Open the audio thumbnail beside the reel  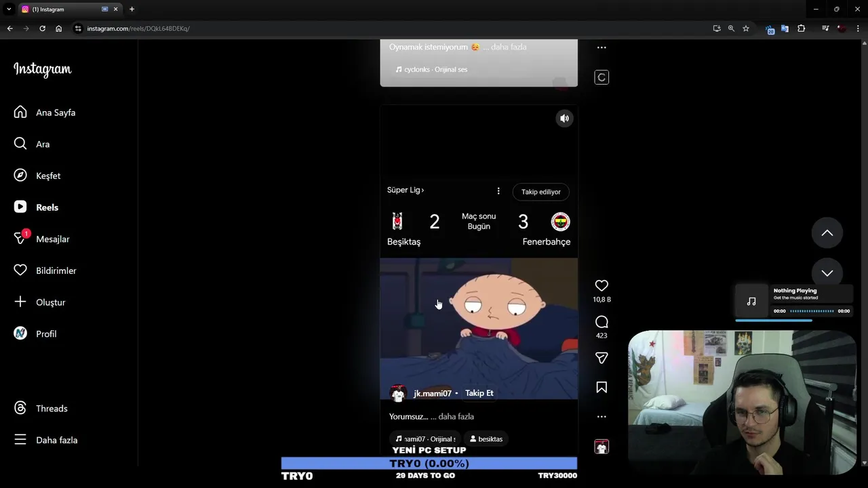[601, 447]
